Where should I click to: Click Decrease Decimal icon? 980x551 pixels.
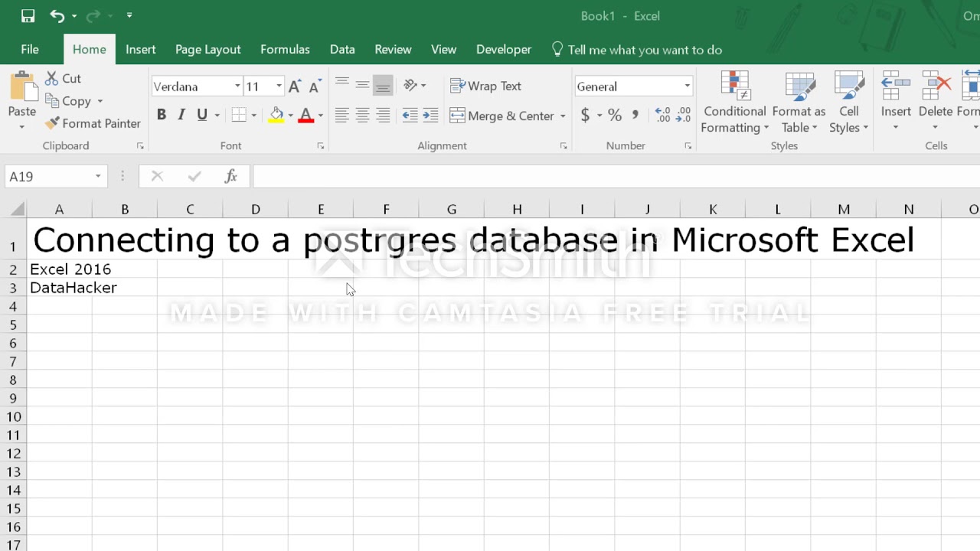tap(683, 115)
